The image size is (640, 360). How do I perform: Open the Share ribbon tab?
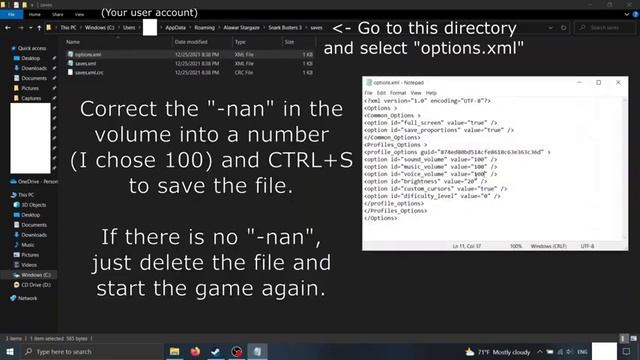(x=58, y=14)
